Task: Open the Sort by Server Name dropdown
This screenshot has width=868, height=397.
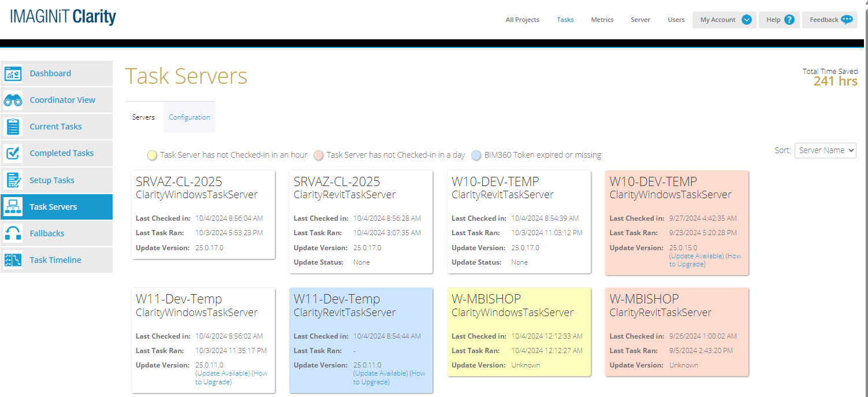Action: tap(825, 150)
